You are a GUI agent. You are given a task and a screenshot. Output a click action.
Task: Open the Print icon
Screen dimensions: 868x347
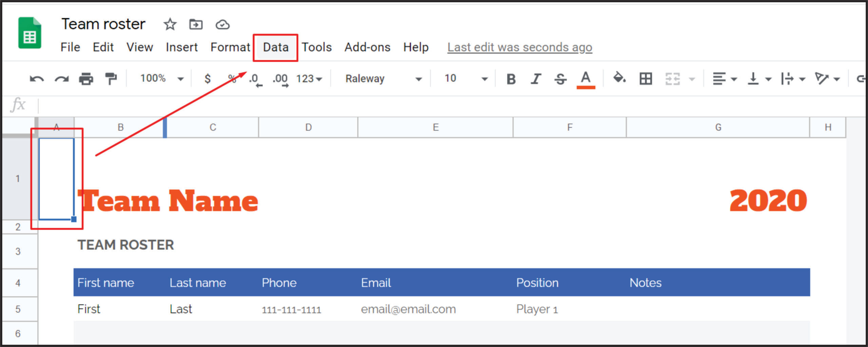pos(86,78)
